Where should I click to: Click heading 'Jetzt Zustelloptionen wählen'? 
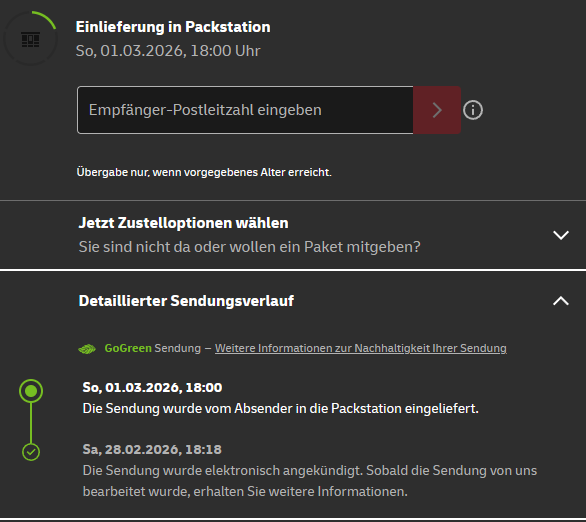[x=183, y=223]
